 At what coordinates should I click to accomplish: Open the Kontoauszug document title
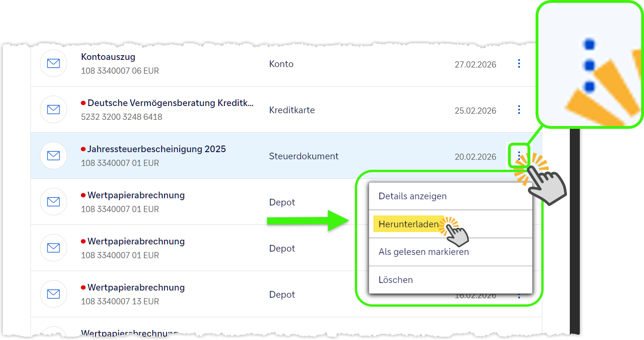[108, 57]
